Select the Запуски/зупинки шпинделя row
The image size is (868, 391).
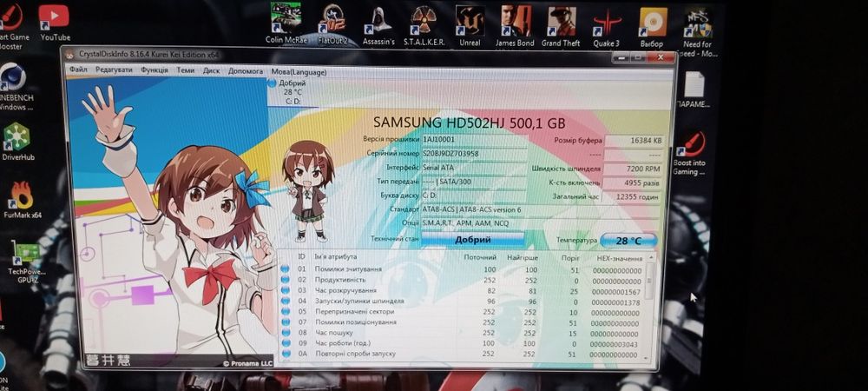click(462, 302)
